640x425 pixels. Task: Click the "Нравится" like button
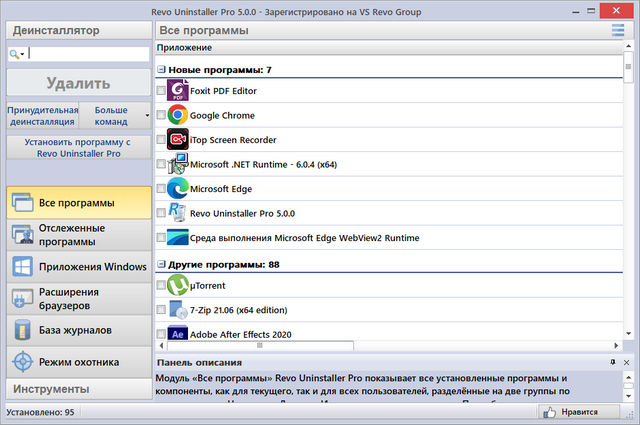pyautogui.click(x=575, y=411)
